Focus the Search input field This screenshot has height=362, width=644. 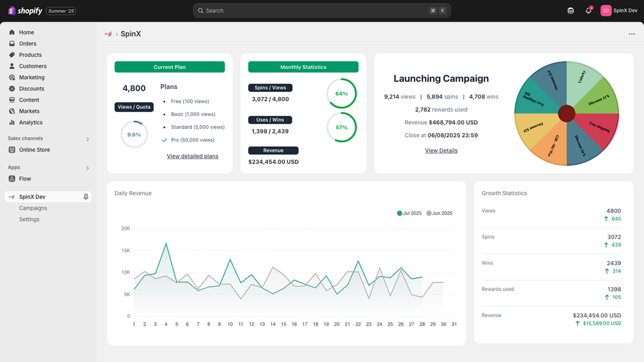322,11
